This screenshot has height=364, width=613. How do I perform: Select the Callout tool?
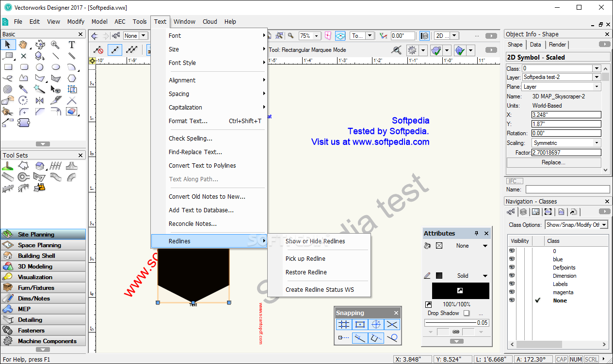(7, 56)
